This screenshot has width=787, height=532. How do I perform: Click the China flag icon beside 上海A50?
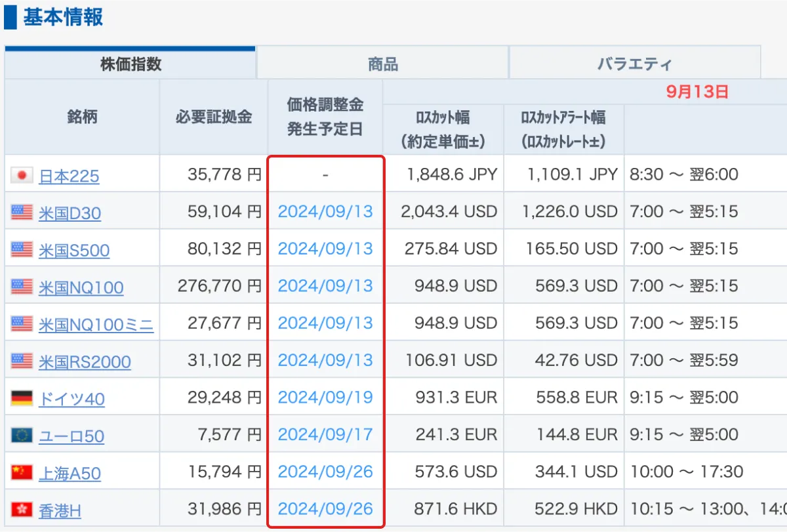22,472
